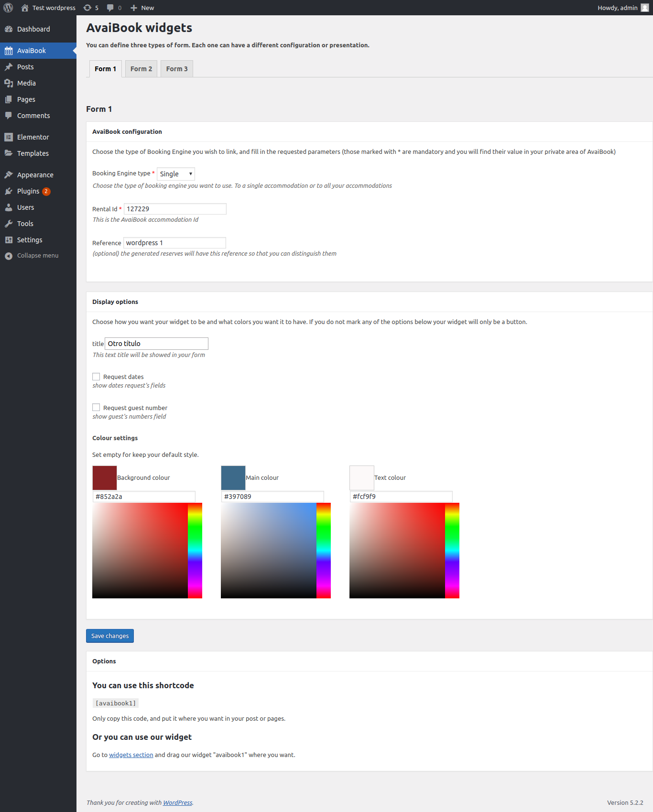Tick the Request guest number checkbox
This screenshot has width=653, height=812.
(x=96, y=408)
